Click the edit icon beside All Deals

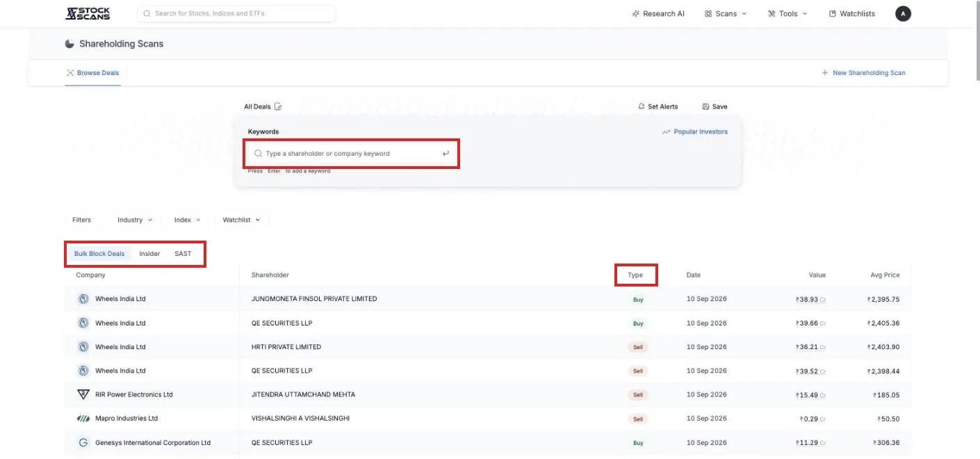(x=278, y=106)
